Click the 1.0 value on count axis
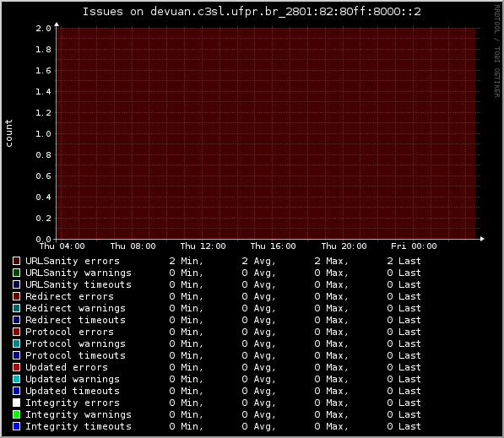 (43, 133)
